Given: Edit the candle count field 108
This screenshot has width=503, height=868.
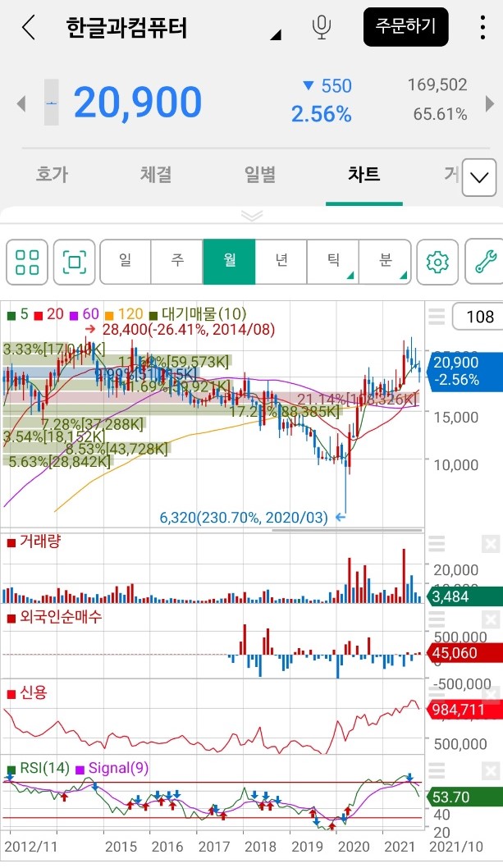Looking at the screenshot, I should 478,317.
